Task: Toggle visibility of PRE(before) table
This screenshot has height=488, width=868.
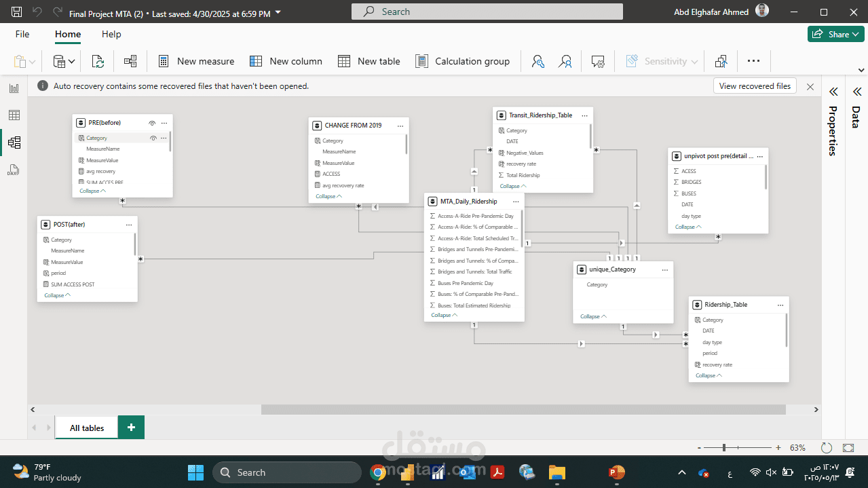Action: coord(152,123)
